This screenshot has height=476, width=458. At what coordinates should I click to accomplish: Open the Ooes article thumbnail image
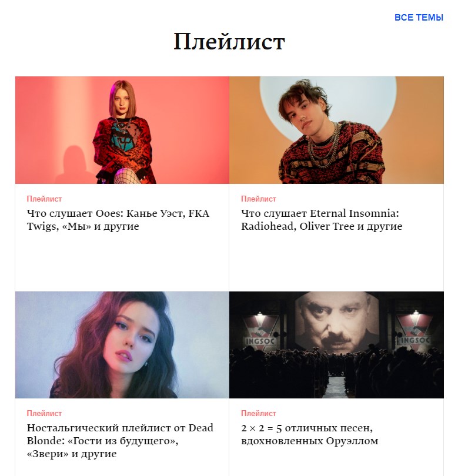click(122, 130)
